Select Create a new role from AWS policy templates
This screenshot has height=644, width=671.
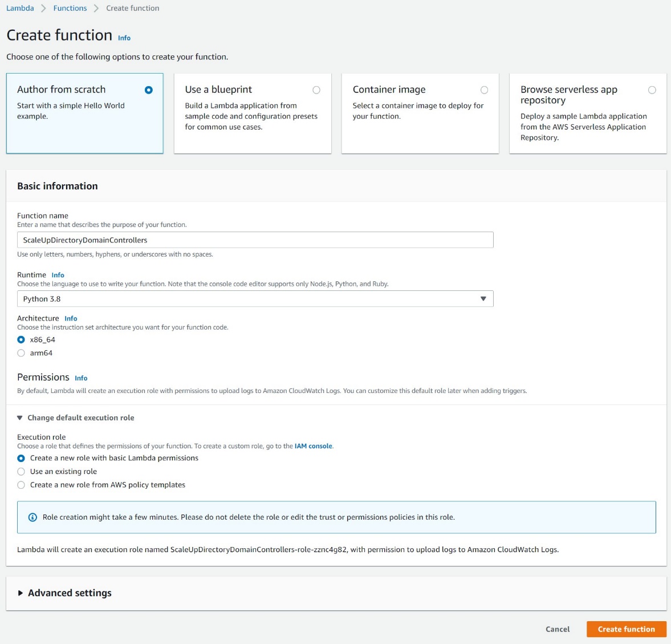pyautogui.click(x=21, y=485)
